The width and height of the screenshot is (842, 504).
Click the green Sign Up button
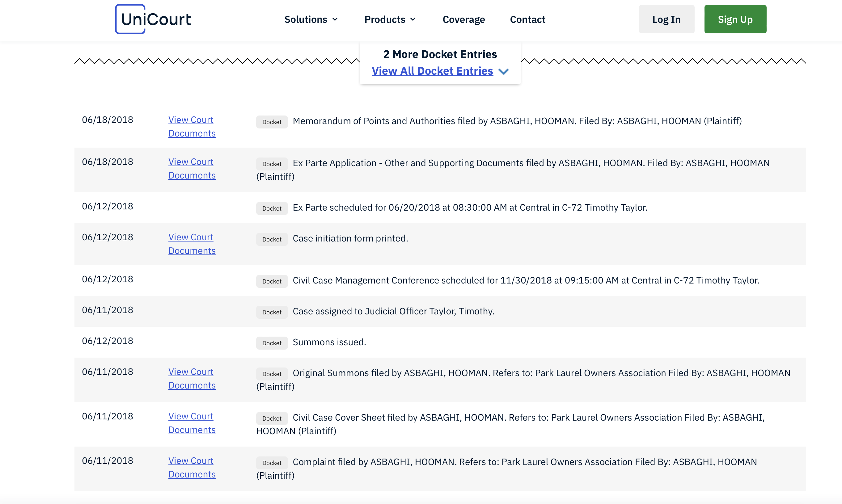[735, 19]
